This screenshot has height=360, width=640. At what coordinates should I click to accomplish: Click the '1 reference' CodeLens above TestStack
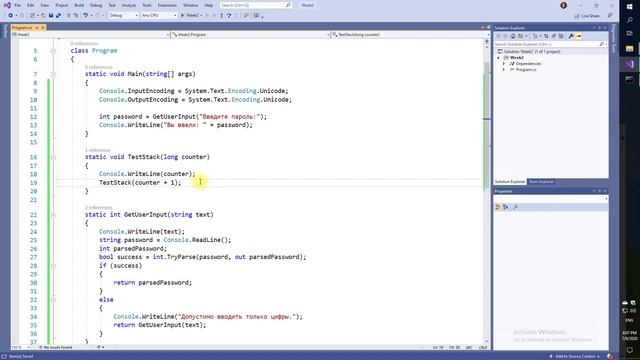[x=98, y=150]
